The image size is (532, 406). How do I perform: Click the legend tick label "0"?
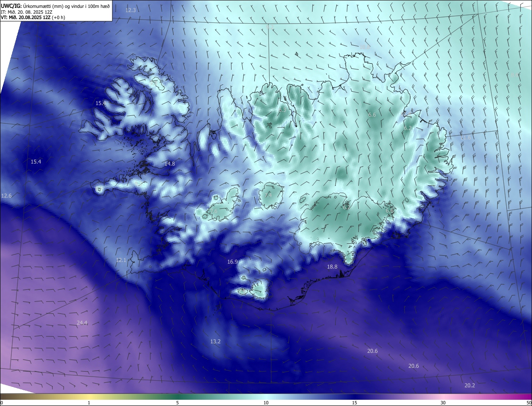[x=2, y=403]
